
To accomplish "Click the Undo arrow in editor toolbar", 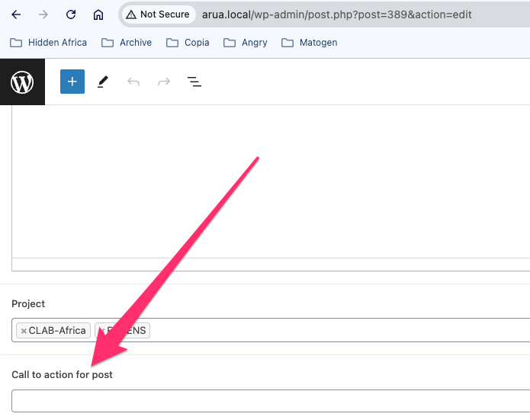I will [x=133, y=82].
